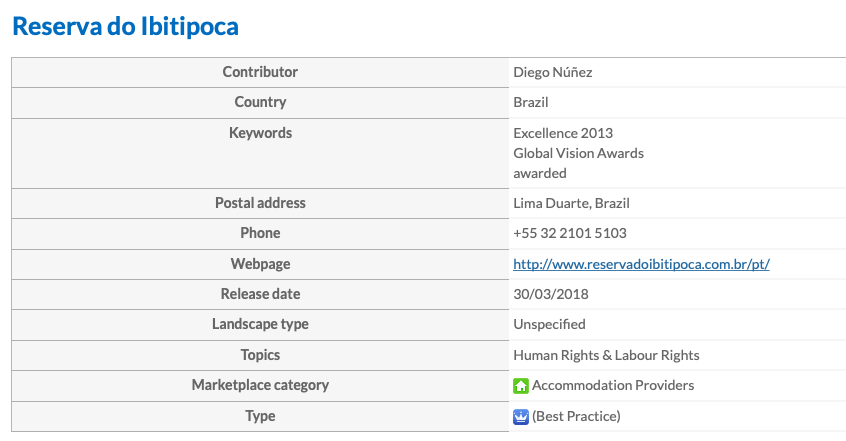Click the awarded keyword
The height and width of the screenshot is (441, 846).
(540, 173)
